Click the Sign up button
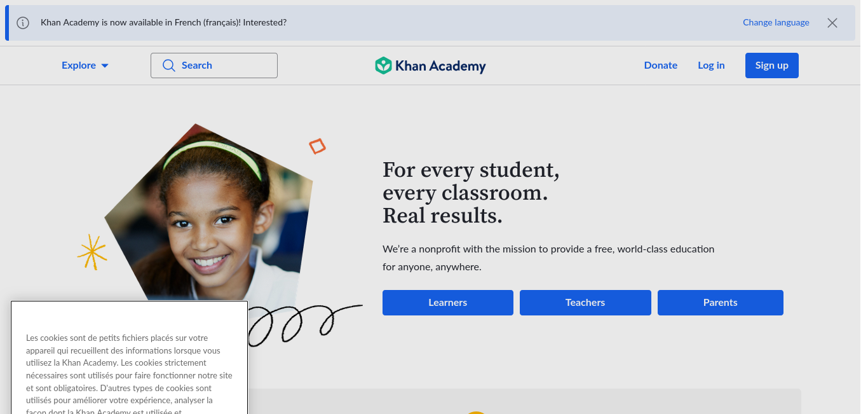This screenshot has height=414, width=868. (x=772, y=66)
